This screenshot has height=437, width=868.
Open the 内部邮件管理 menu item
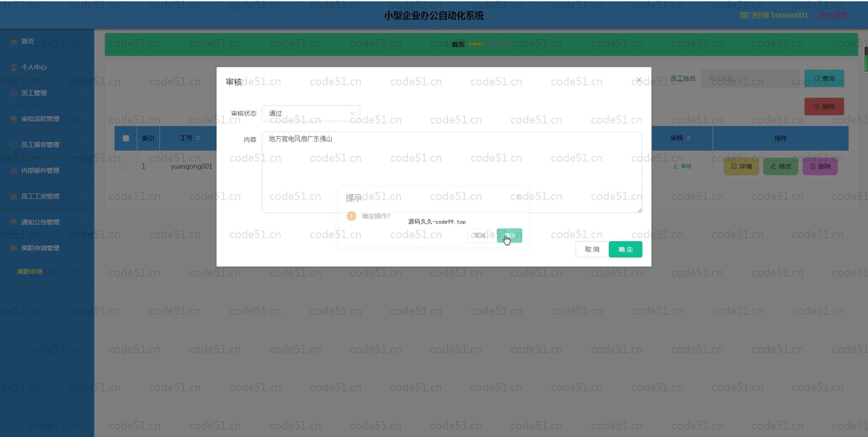(47, 171)
